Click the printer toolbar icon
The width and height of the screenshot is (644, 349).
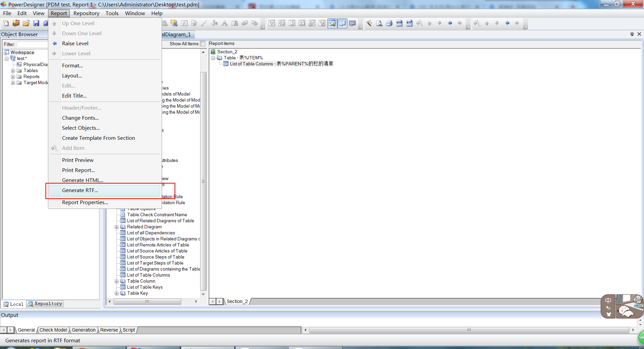pos(389,23)
